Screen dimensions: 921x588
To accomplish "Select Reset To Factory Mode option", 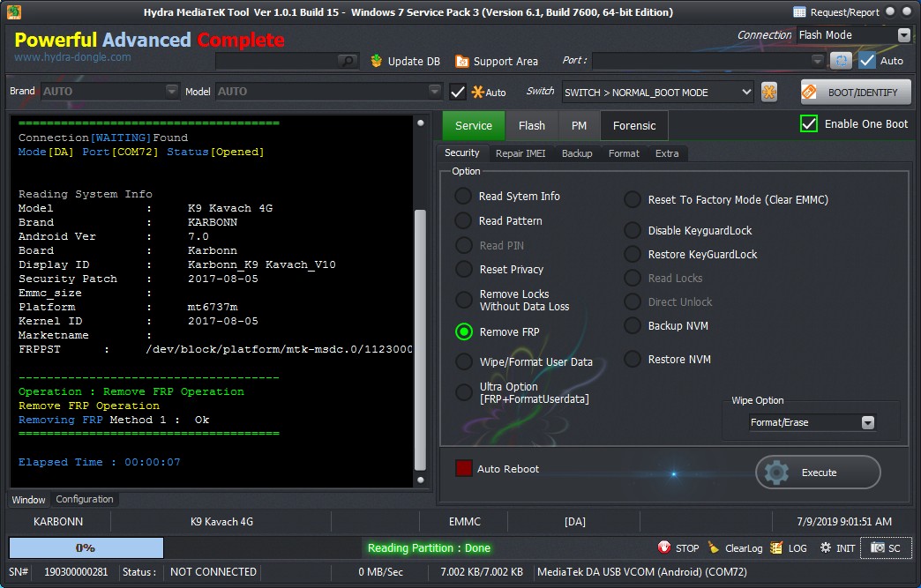I will (632, 199).
